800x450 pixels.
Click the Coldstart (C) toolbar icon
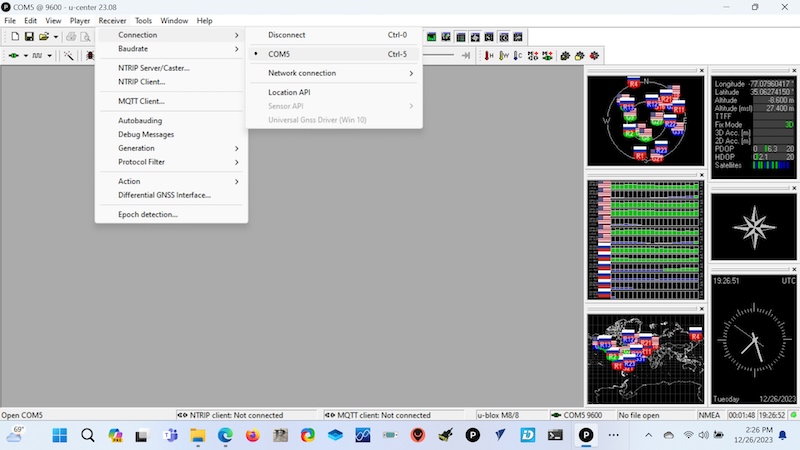pyautogui.click(x=518, y=55)
